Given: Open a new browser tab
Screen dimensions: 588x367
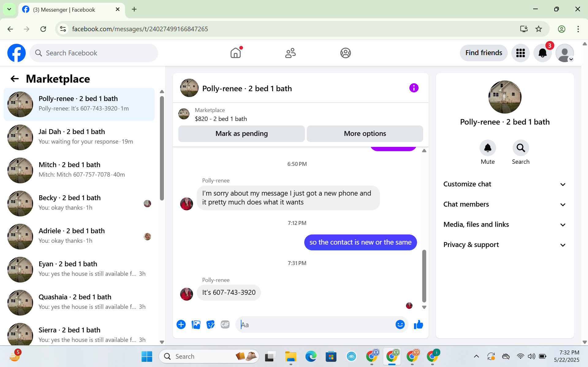Looking at the screenshot, I should point(134,9).
